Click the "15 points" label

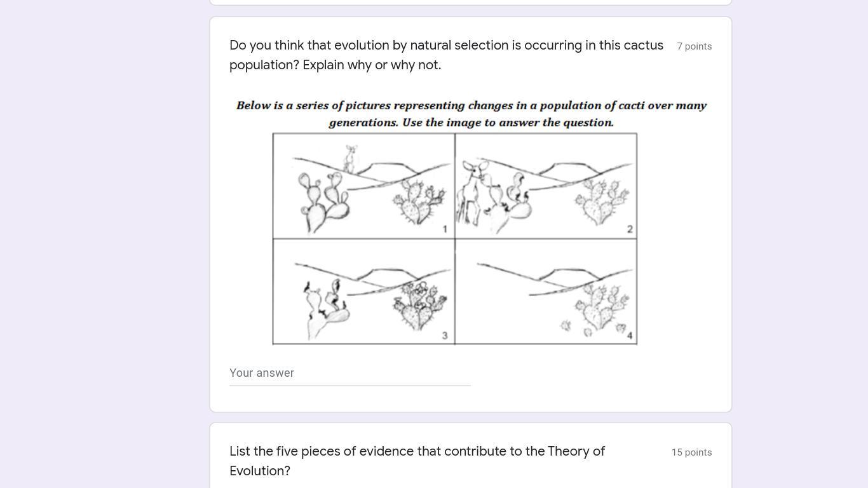click(x=691, y=452)
